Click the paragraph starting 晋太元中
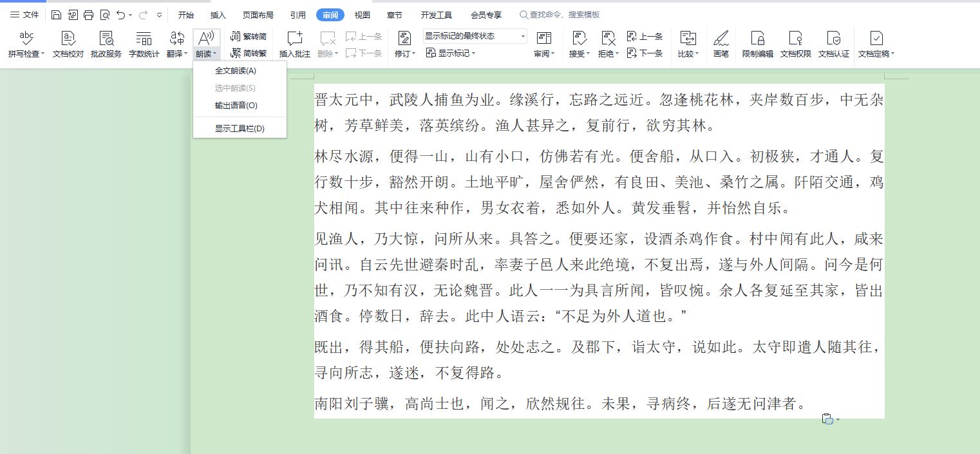This screenshot has width=980, height=454. pos(599,112)
